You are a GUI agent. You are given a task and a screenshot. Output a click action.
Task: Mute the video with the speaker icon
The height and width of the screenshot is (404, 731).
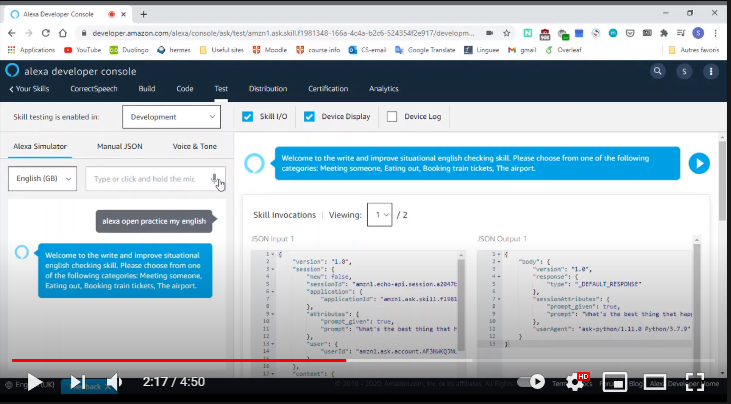click(114, 382)
